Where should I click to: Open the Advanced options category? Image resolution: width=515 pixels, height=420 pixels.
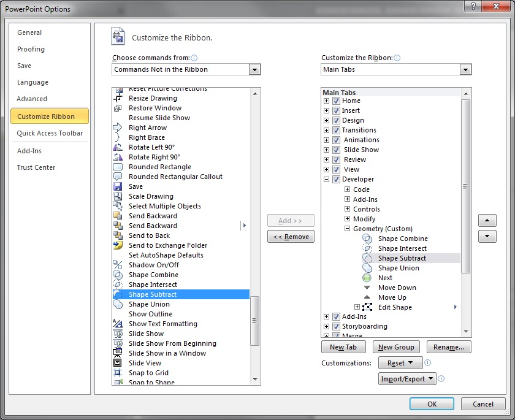pos(32,99)
